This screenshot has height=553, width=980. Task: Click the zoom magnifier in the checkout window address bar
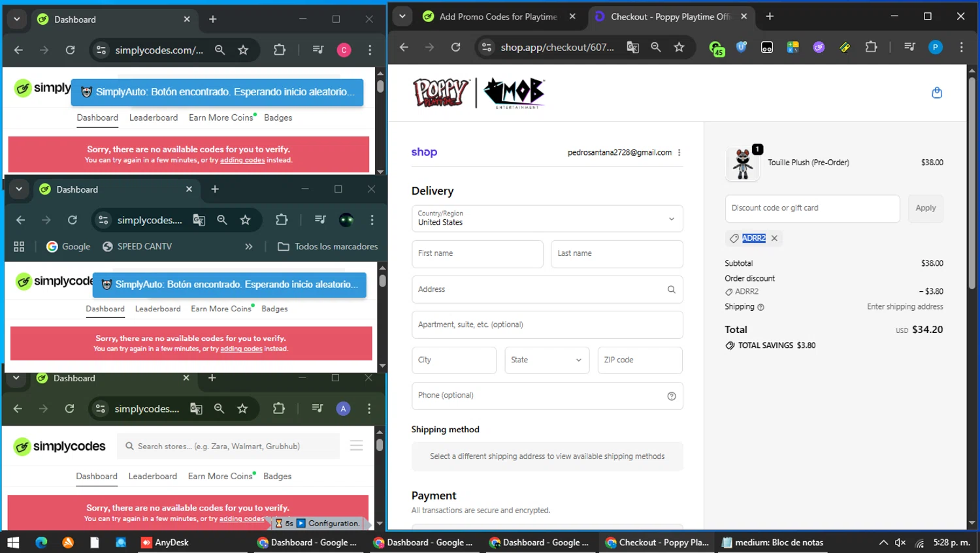coord(656,47)
